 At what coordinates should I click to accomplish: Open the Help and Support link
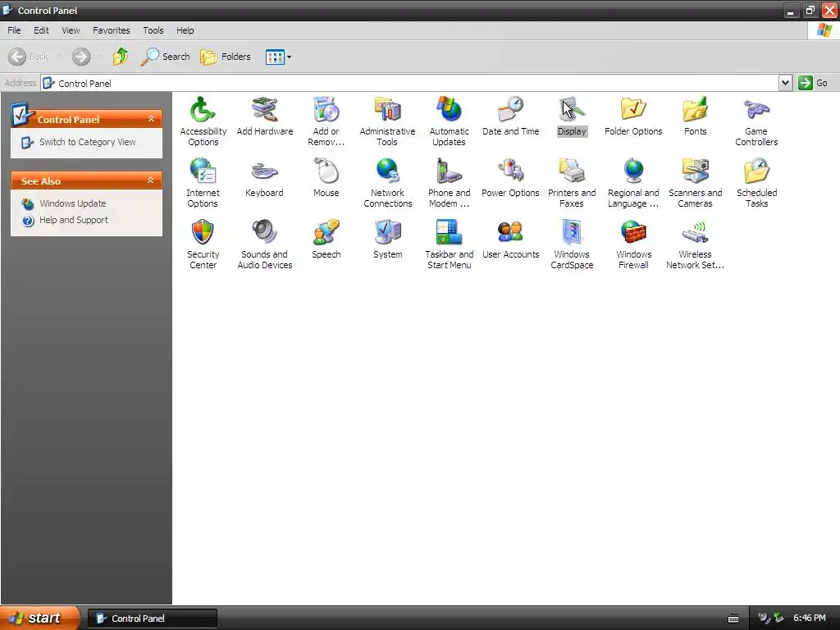73,220
